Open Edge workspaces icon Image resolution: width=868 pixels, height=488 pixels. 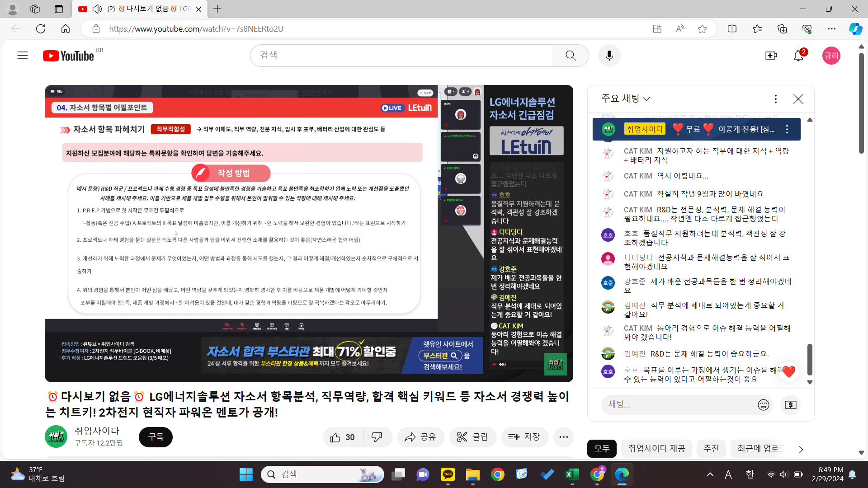pos(35,9)
